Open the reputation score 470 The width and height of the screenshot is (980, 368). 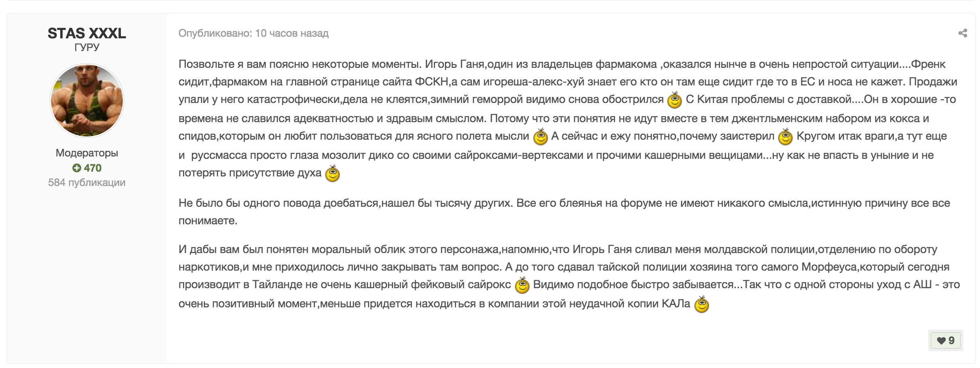92,168
